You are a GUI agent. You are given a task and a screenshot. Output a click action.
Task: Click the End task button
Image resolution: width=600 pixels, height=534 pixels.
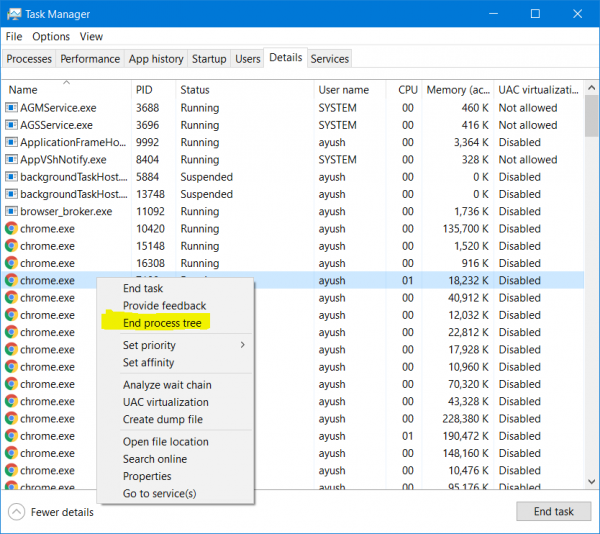(553, 511)
